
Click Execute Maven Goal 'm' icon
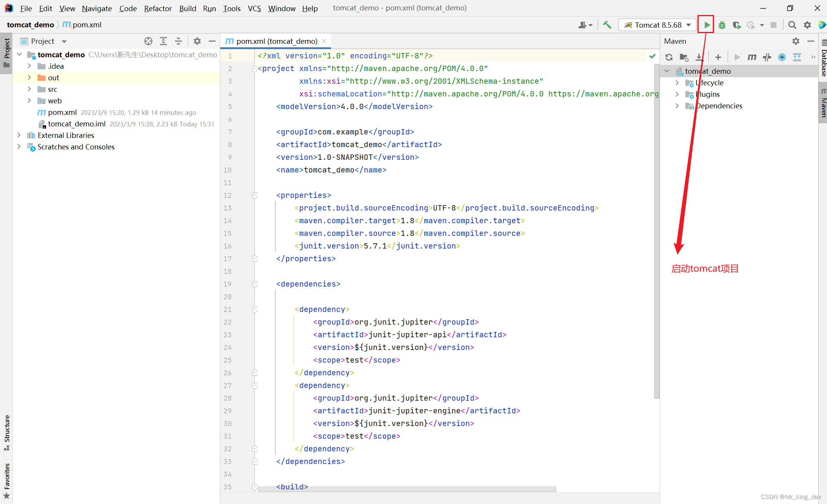pos(752,57)
